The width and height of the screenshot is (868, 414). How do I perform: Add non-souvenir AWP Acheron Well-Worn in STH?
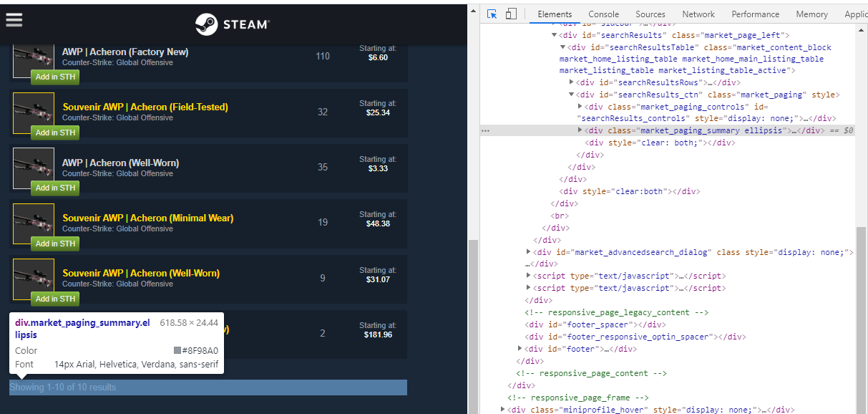tap(55, 188)
